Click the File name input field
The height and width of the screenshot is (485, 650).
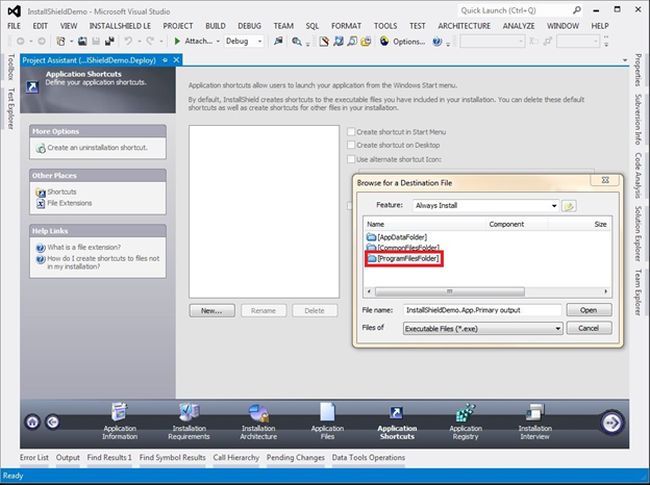pos(482,310)
